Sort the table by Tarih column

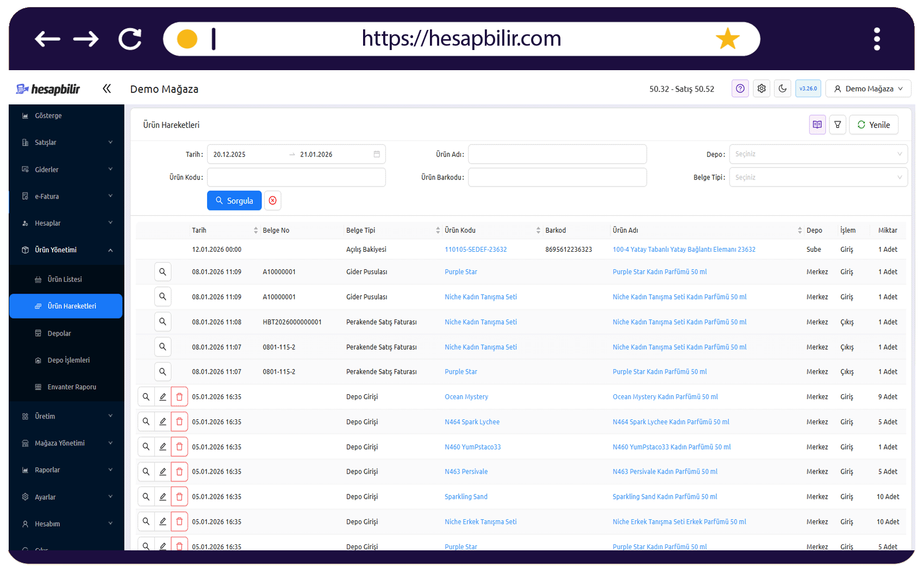[255, 231]
